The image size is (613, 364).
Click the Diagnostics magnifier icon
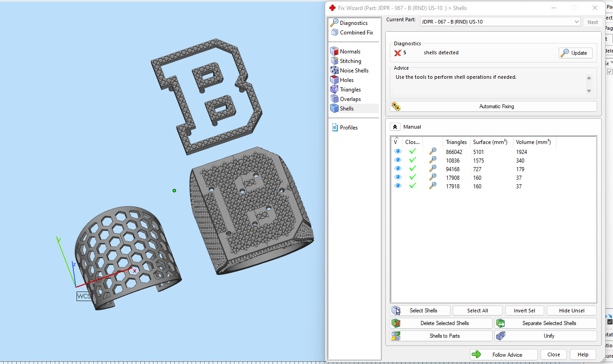pos(335,23)
